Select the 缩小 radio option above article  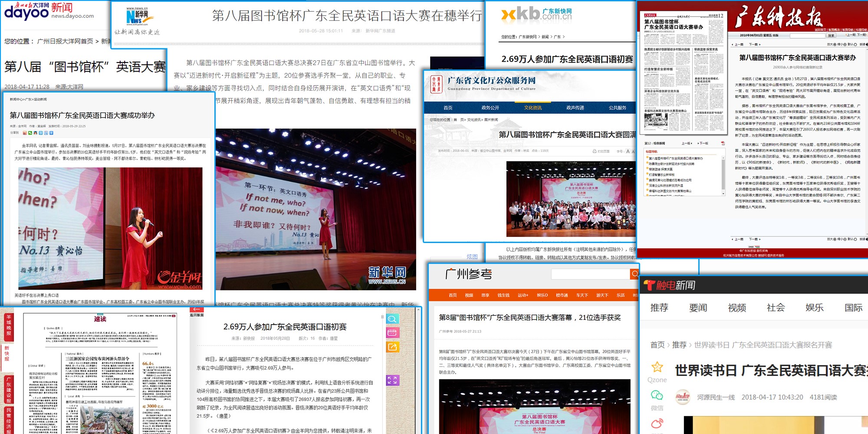[844, 44]
